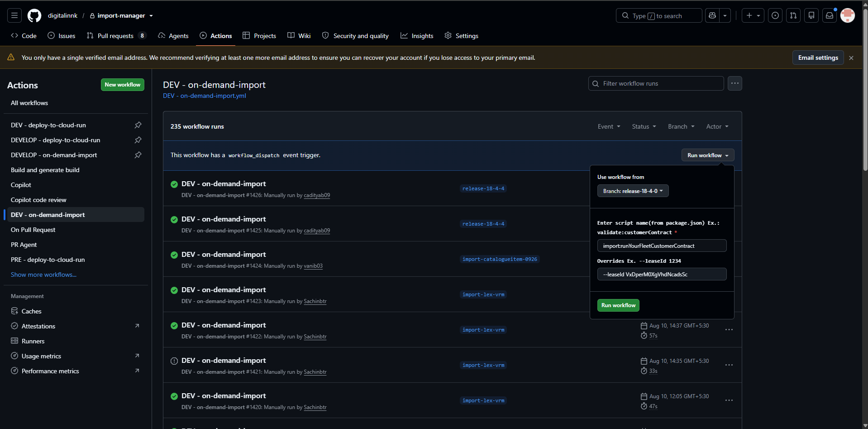
Task: Open the Status filter dropdown
Action: pos(644,126)
